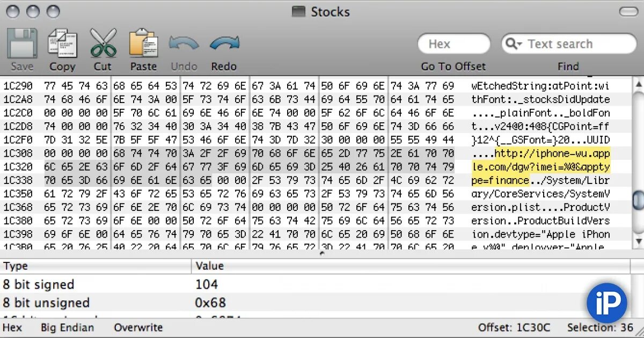Screen dimensions: 644x338
Task: Click the text ....._plainFont.._boldFon
Action: 541,113
